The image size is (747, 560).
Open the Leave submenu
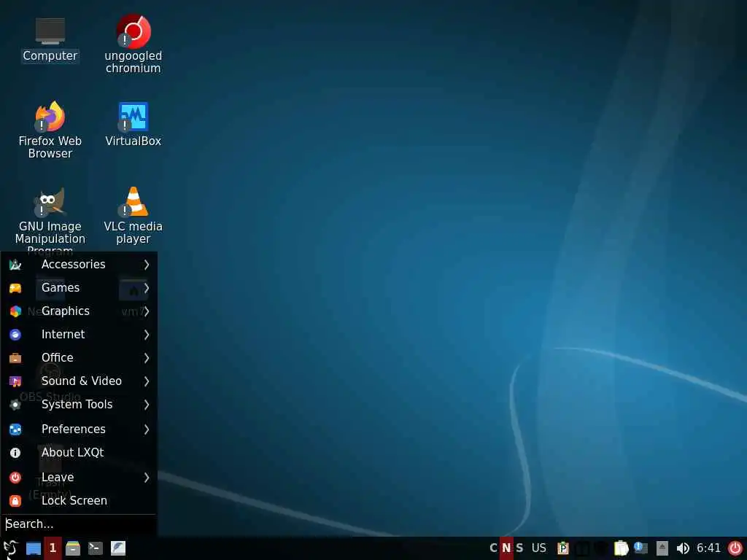79,477
